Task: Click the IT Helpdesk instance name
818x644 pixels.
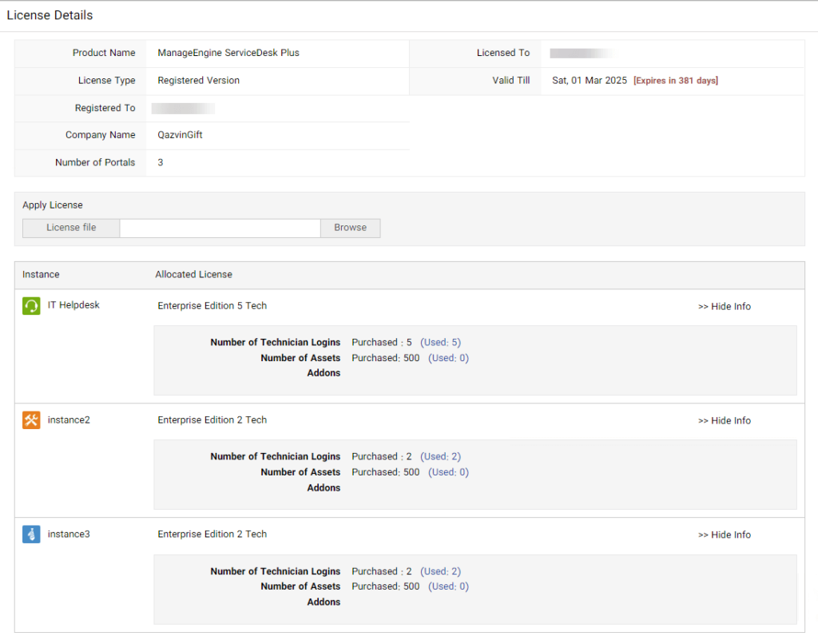Action: [x=73, y=304]
